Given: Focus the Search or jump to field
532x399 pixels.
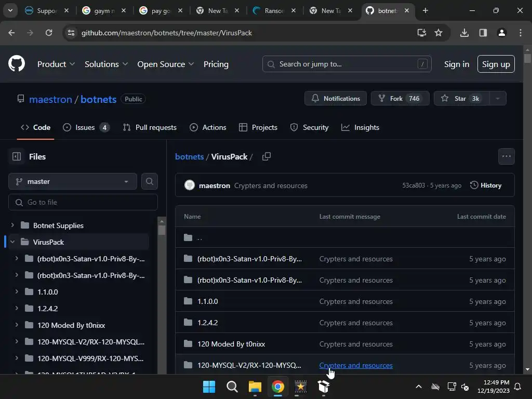Looking at the screenshot, I should tap(347, 64).
